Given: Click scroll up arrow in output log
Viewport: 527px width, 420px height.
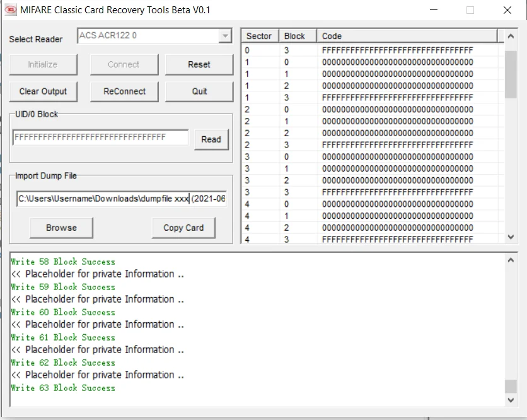Looking at the screenshot, I should pos(511,260).
